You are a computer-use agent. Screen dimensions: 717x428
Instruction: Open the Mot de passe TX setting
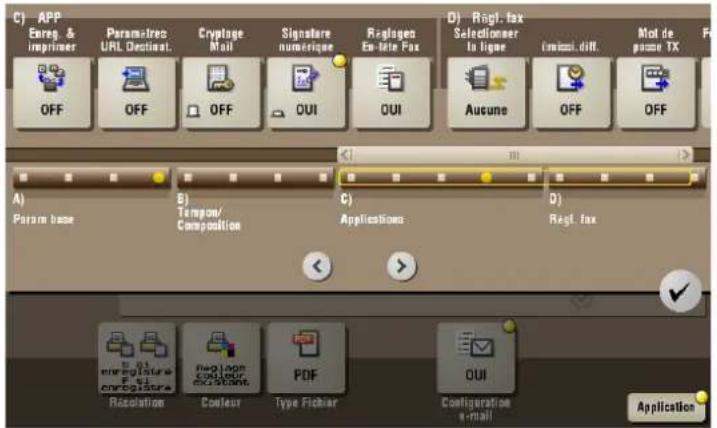pyautogui.click(x=655, y=92)
